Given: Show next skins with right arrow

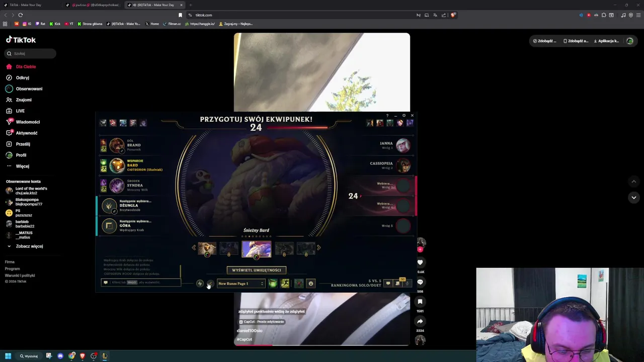Looking at the screenshot, I should (318, 247).
